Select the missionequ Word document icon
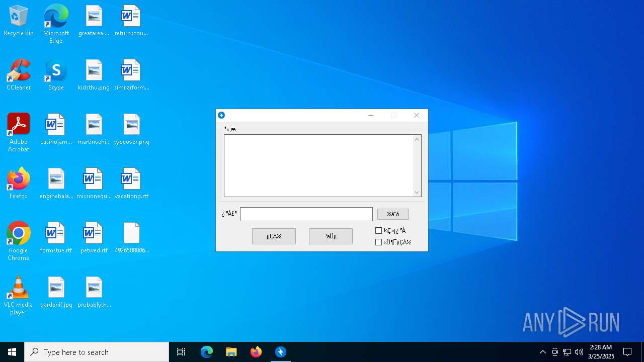 [x=94, y=184]
